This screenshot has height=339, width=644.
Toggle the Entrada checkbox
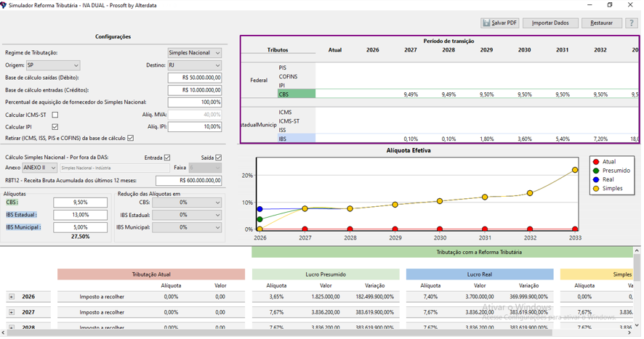pyautogui.click(x=167, y=158)
